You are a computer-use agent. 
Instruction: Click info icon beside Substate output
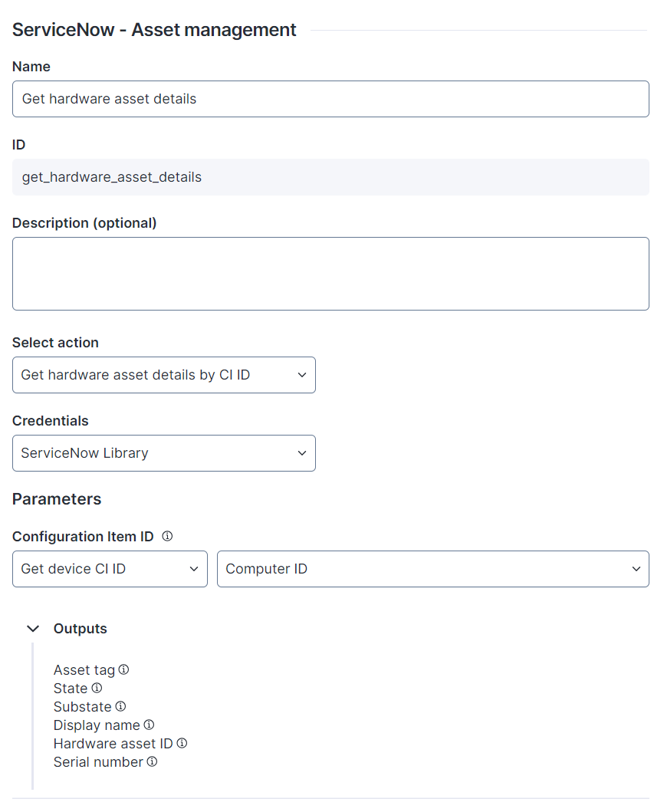pos(120,706)
